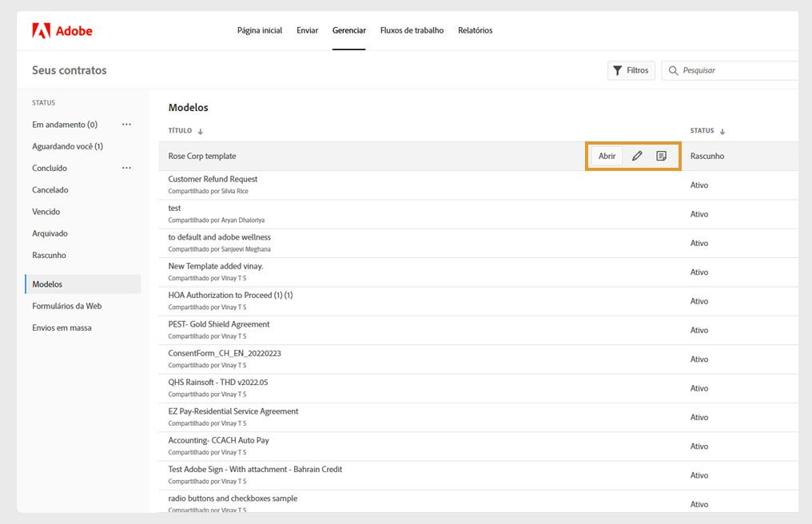Open the Relatórios menu item
Image resolution: width=812 pixels, height=524 pixels.
click(x=475, y=30)
